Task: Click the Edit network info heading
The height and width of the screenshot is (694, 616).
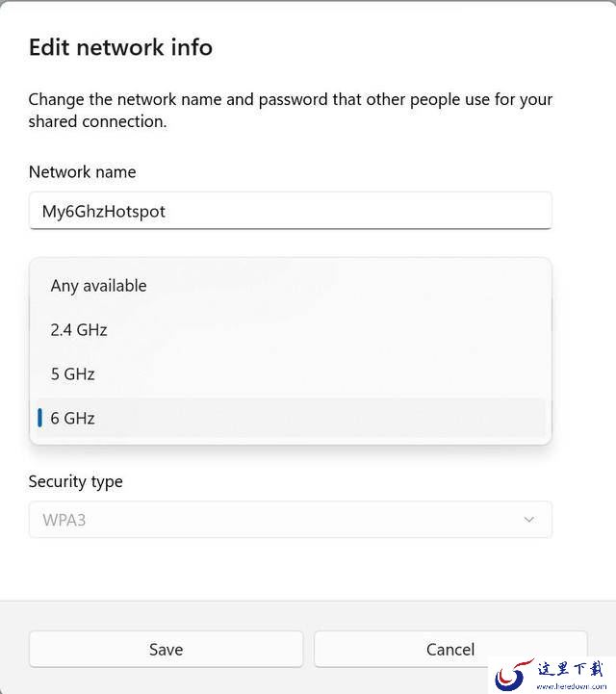Action: (x=120, y=47)
